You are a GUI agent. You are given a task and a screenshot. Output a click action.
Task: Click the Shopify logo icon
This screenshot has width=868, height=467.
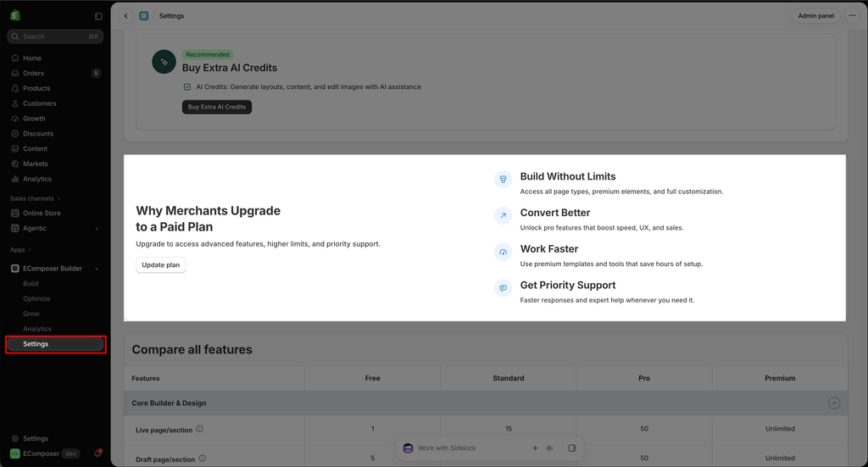pos(15,15)
